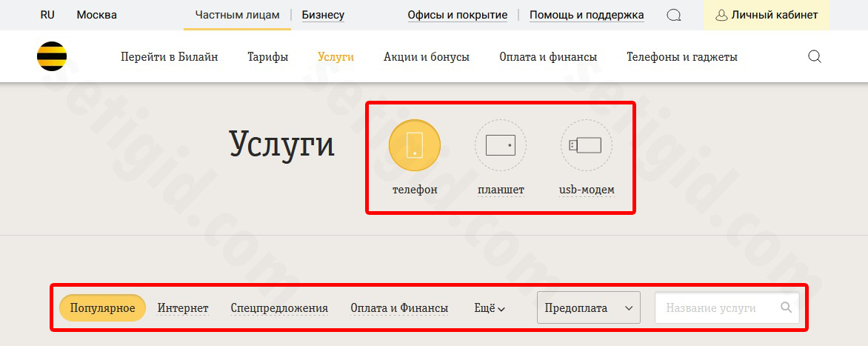This screenshot has height=346, width=868.
Task: Expand the Предоплата dropdown
Action: click(x=588, y=307)
